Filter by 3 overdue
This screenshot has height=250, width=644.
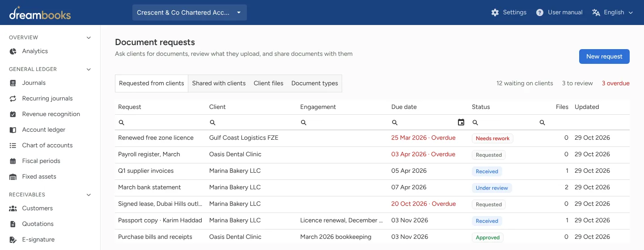[x=615, y=83]
